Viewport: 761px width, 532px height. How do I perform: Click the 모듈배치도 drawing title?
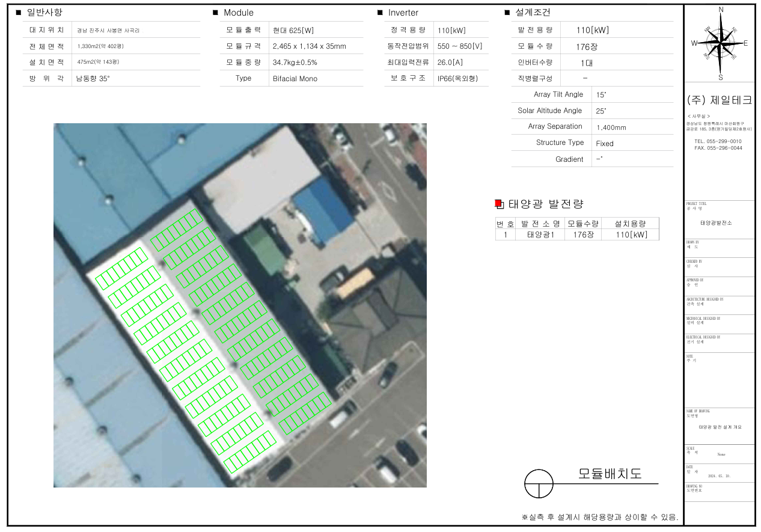point(610,474)
